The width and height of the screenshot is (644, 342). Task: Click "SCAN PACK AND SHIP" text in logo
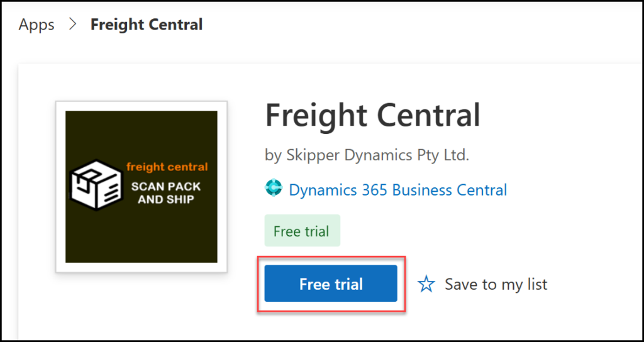click(x=166, y=193)
